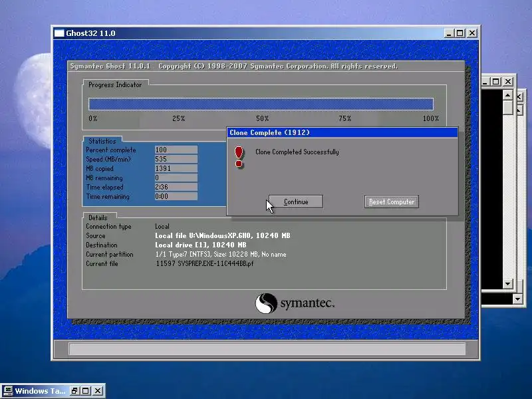This screenshot has height=399, width=532.
Task: Click the Statistics panel label
Action: click(x=102, y=141)
